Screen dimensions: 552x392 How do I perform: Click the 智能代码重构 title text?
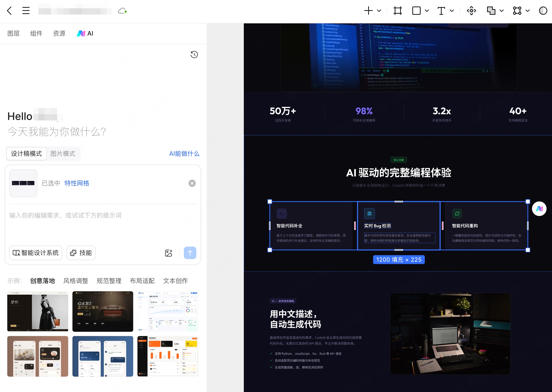click(465, 226)
